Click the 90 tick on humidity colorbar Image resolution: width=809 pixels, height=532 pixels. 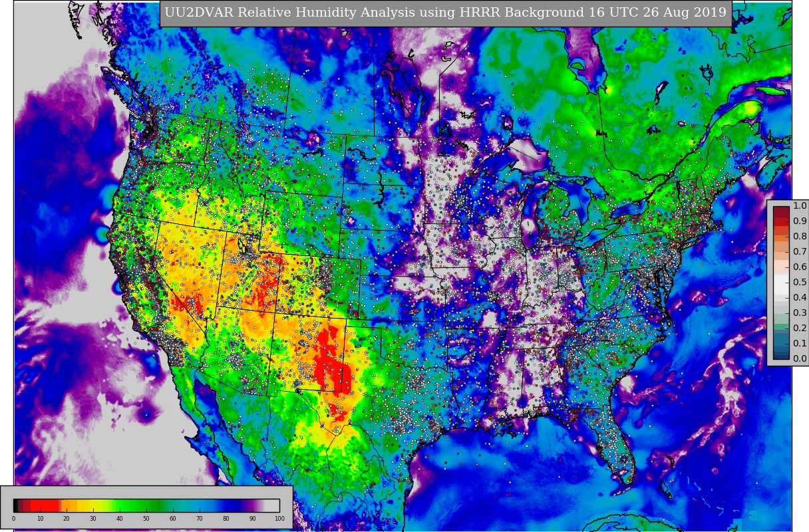click(253, 519)
